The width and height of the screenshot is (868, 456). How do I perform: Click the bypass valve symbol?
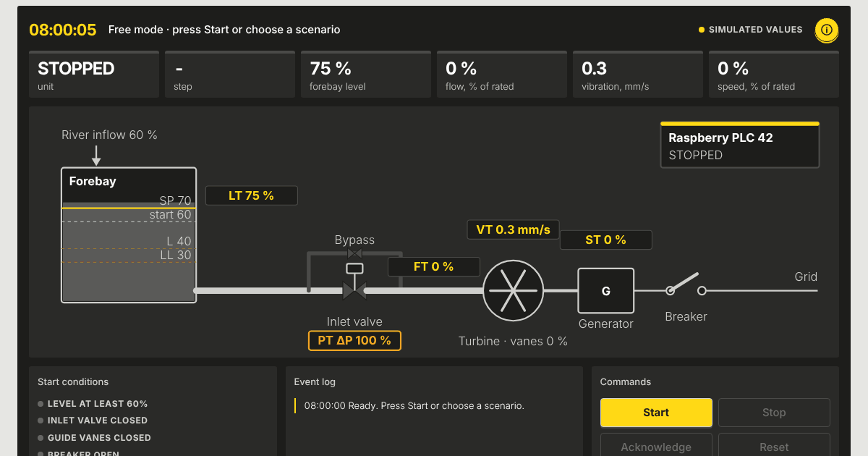tap(354, 253)
